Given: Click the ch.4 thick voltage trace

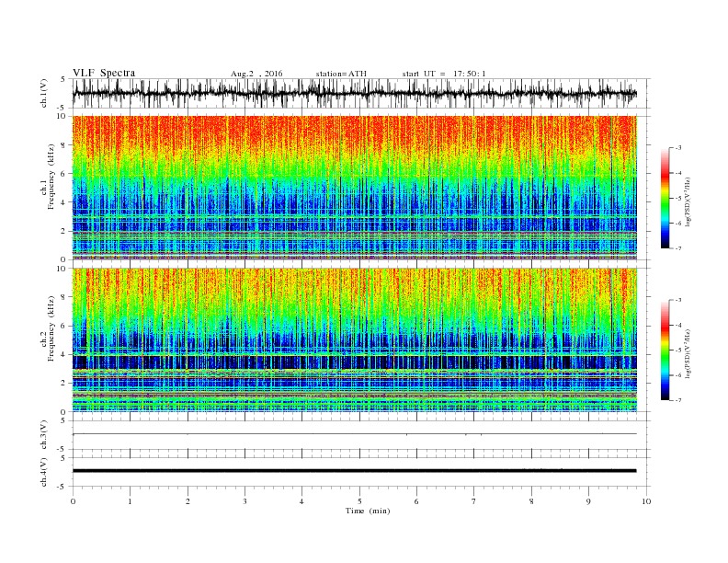Looking at the screenshot, I should [354, 471].
